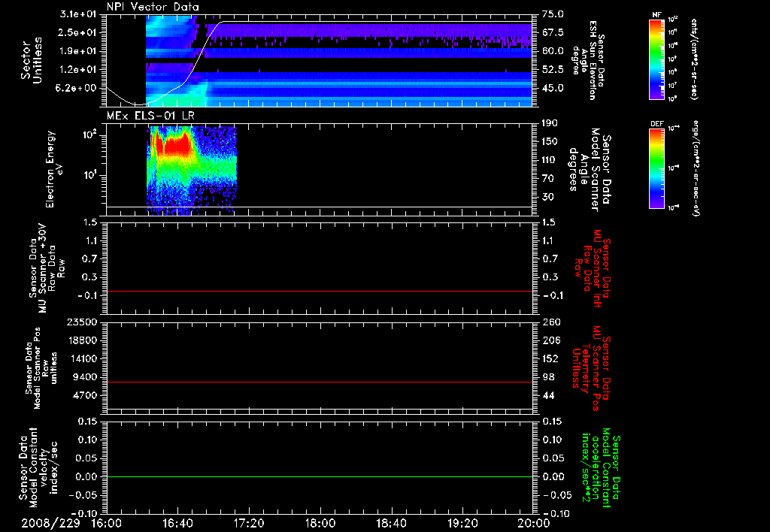This screenshot has width=770, height=532.
Task: Pick the "67.5" sun elevation tick
Action: pos(553,32)
